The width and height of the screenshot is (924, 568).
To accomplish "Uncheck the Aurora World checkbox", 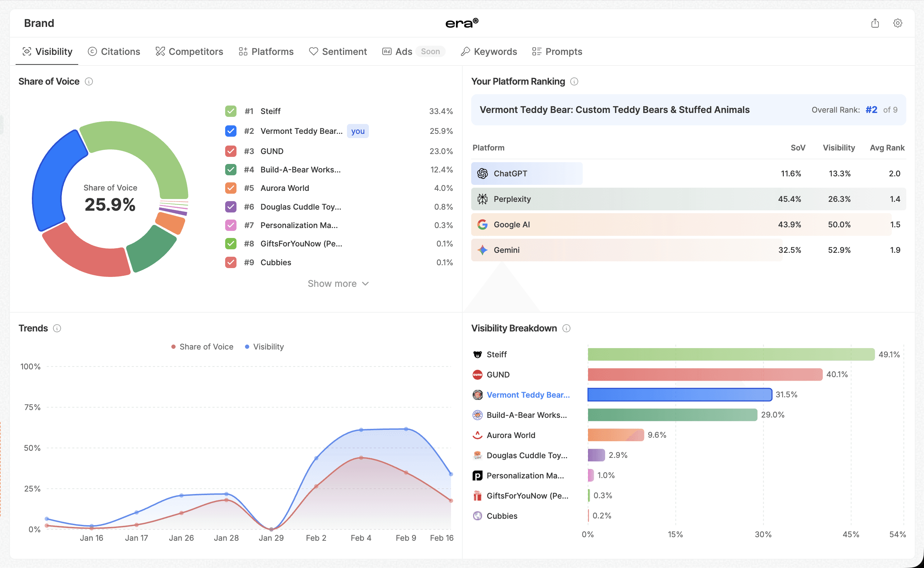I will 230,188.
